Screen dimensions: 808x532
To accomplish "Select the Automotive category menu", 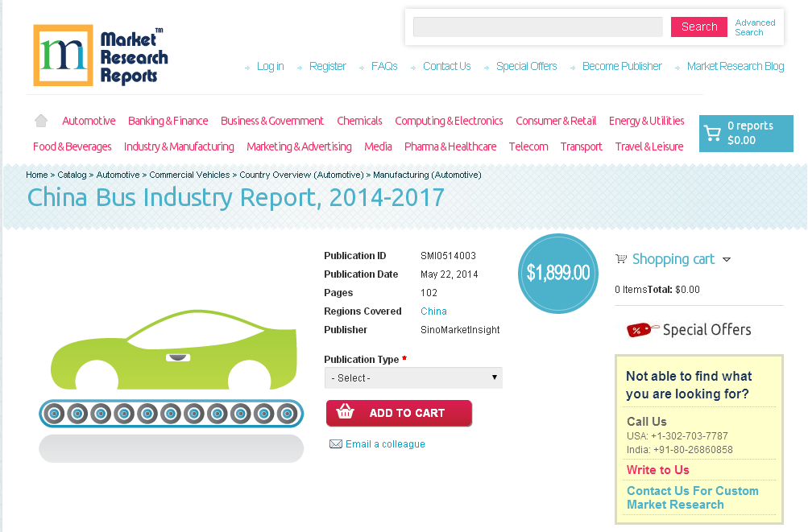I will pos(89,121).
